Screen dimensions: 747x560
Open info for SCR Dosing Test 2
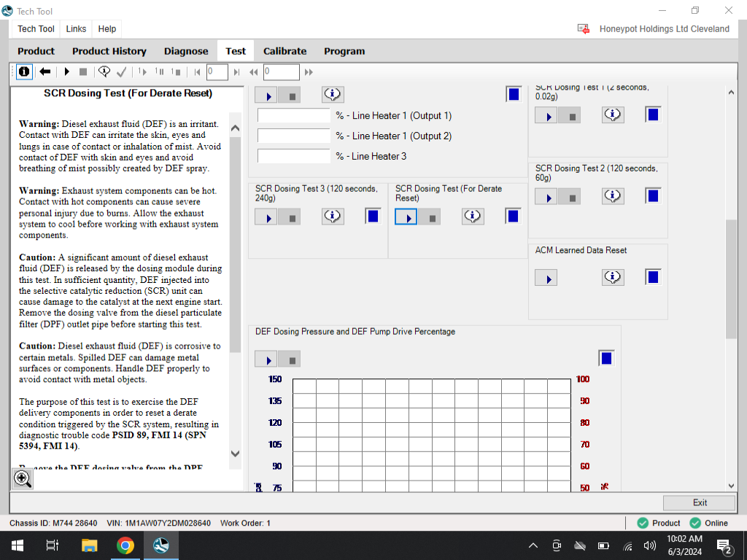[613, 196]
